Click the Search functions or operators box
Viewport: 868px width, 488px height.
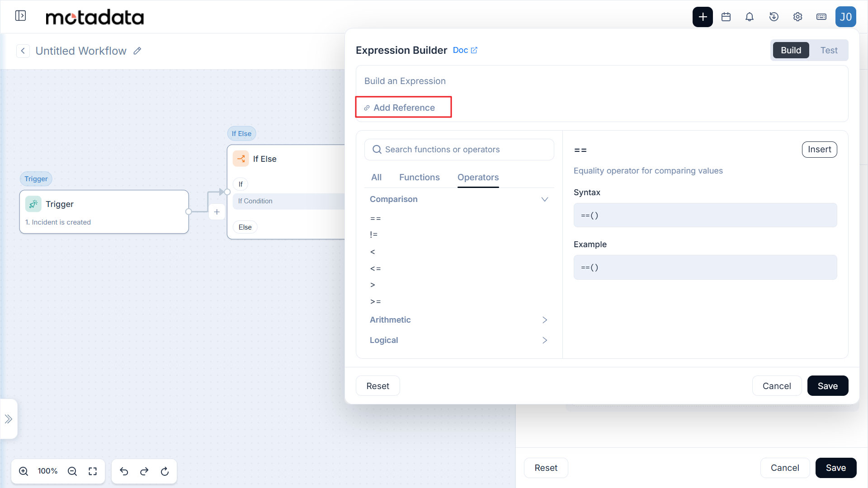point(459,150)
